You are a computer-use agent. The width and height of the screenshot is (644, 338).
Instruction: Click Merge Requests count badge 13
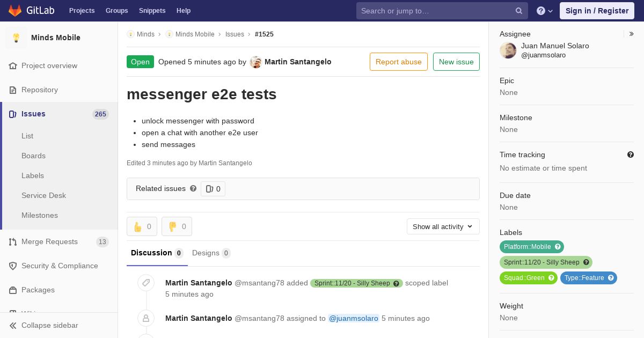(x=102, y=242)
